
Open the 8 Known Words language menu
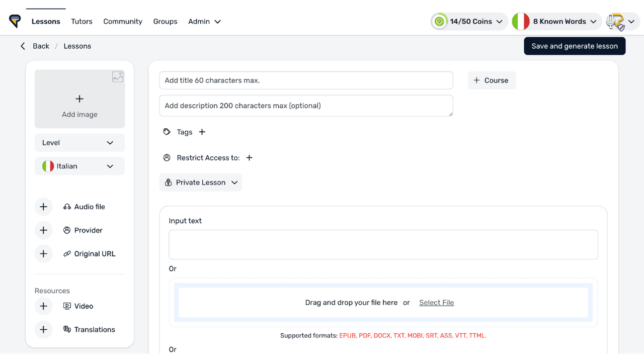click(557, 22)
